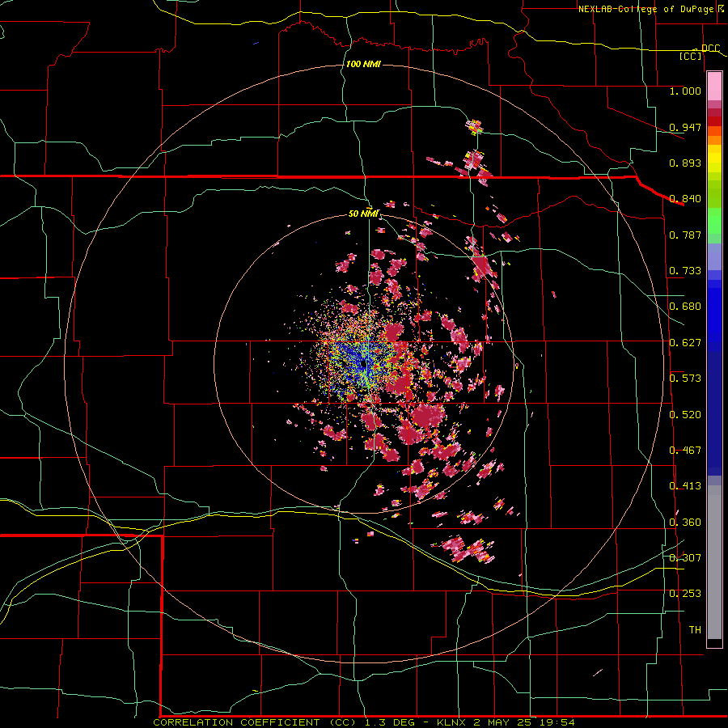Click the [CC] legend unit label

click(691, 56)
